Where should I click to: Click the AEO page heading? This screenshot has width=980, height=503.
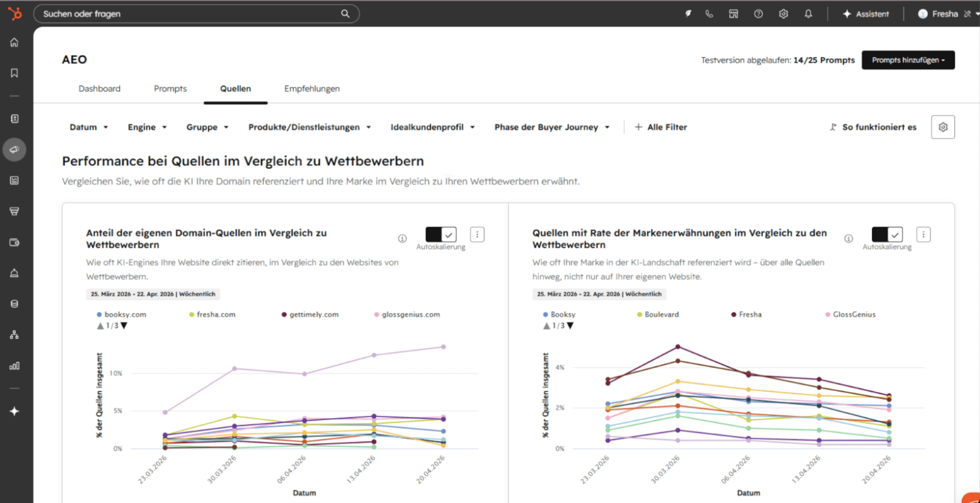click(x=75, y=59)
